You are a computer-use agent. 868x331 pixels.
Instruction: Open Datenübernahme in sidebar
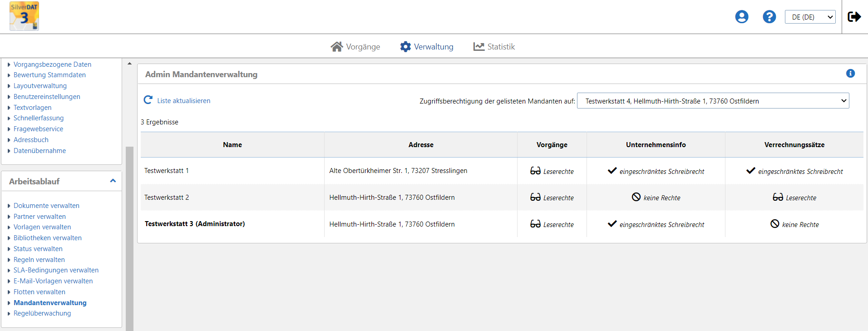(39, 151)
